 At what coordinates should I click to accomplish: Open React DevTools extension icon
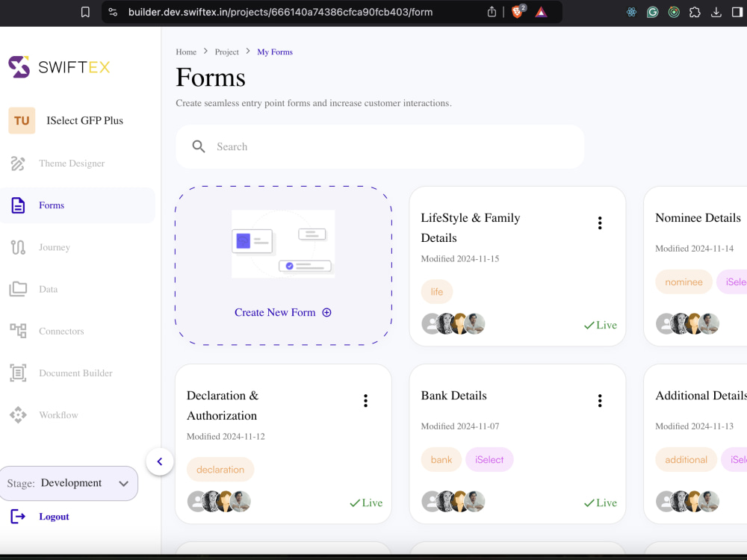[x=632, y=13]
